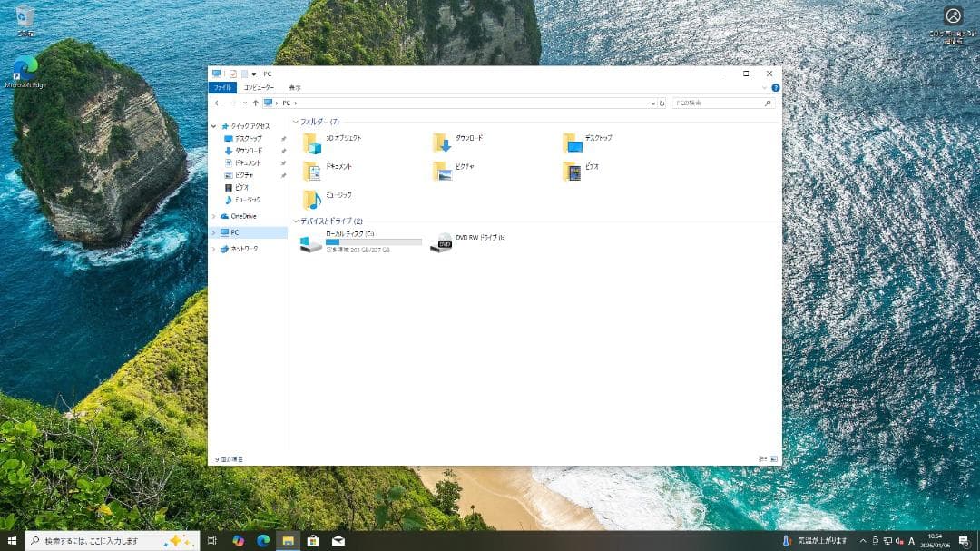The height and width of the screenshot is (551, 980).
Task: Switch to the 表示 ribbon tab
Action: tap(293, 87)
